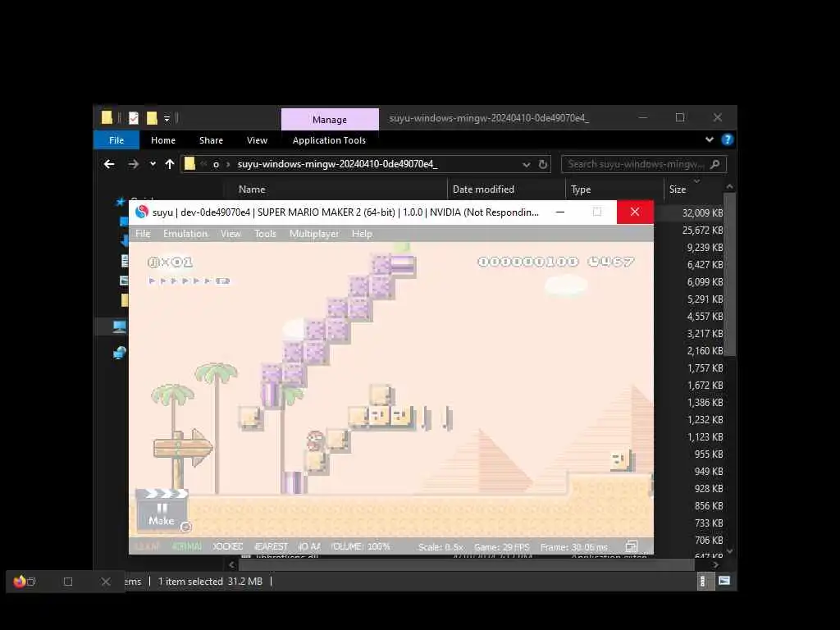The height and width of the screenshot is (630, 840).
Task: Click the Firefox icon in bottom-left mini window
Action: (x=20, y=582)
